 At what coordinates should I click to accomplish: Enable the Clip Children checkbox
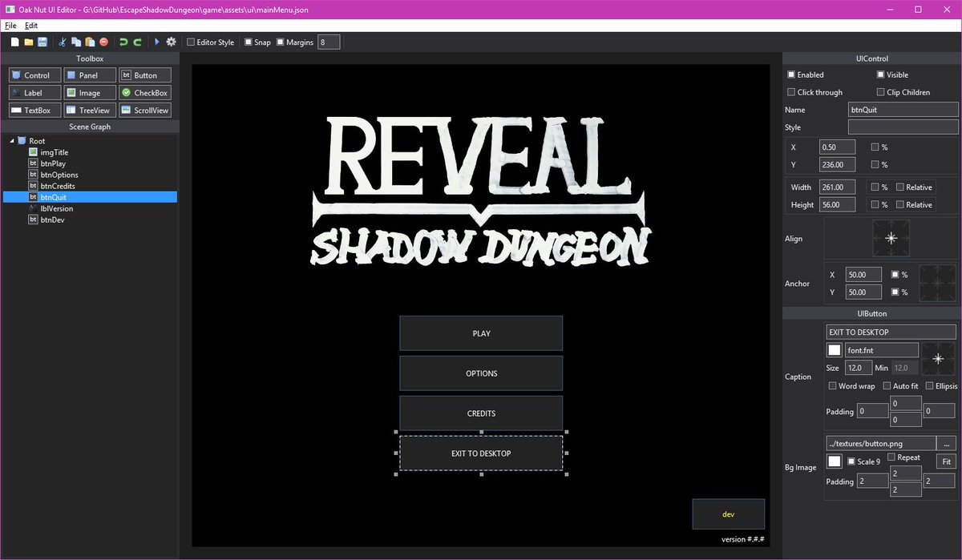click(x=880, y=92)
